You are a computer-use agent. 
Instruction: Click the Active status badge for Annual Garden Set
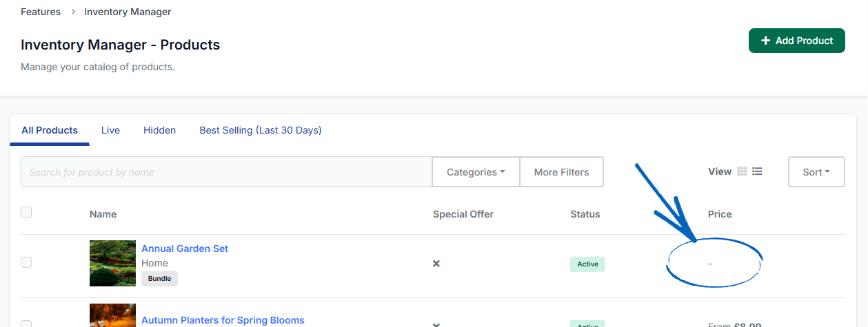[587, 264]
